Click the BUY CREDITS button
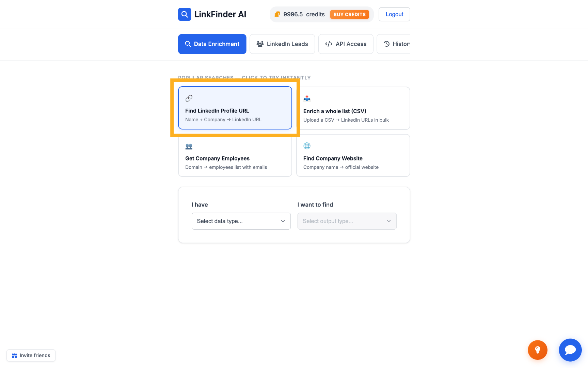 click(349, 14)
